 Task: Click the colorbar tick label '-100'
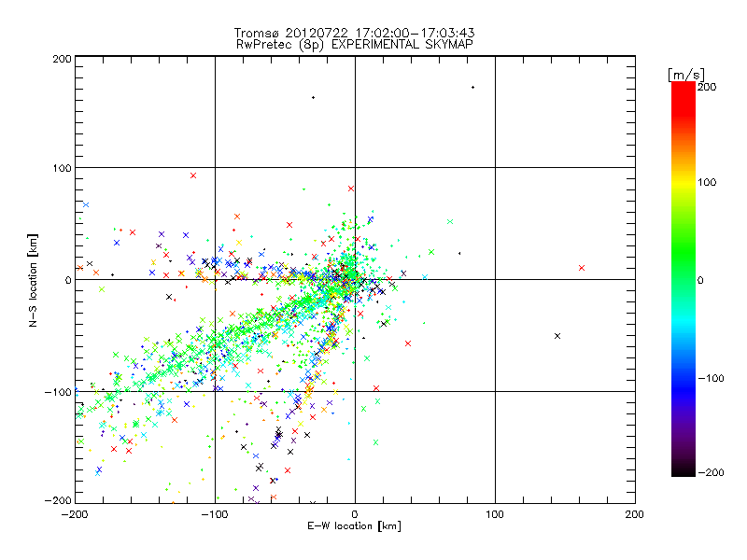[711, 379]
